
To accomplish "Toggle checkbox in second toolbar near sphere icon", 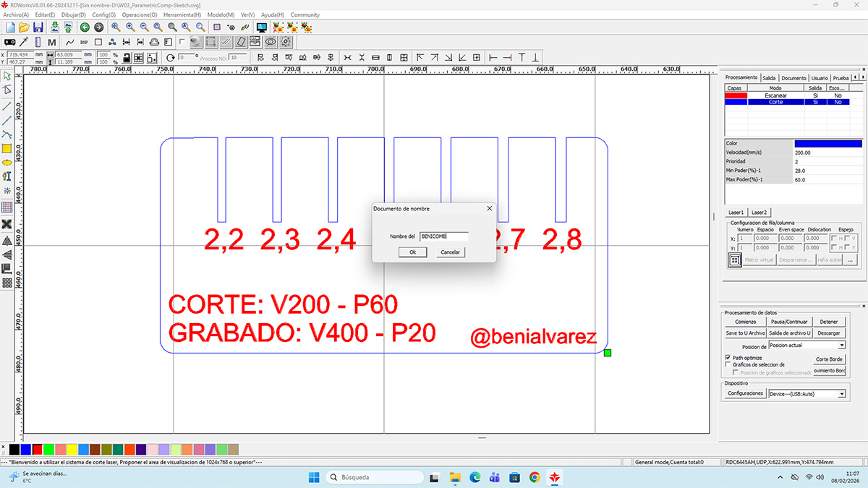I will [x=182, y=42].
